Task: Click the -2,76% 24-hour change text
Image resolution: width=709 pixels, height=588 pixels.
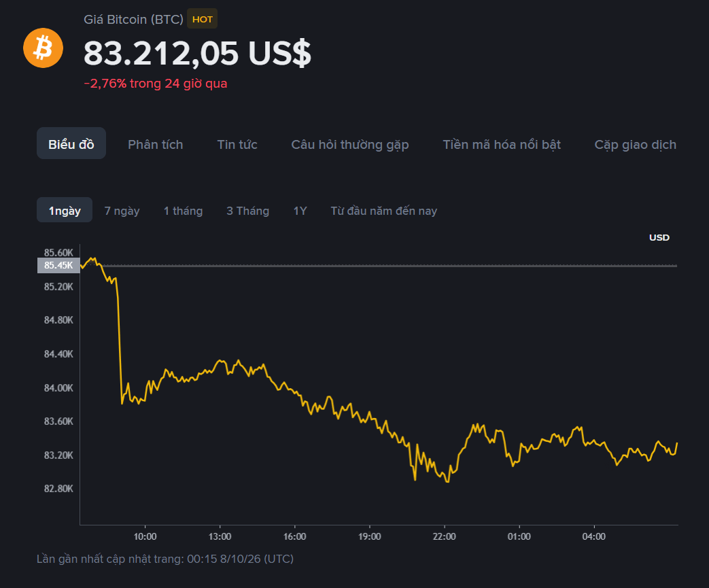Action: click(x=155, y=84)
